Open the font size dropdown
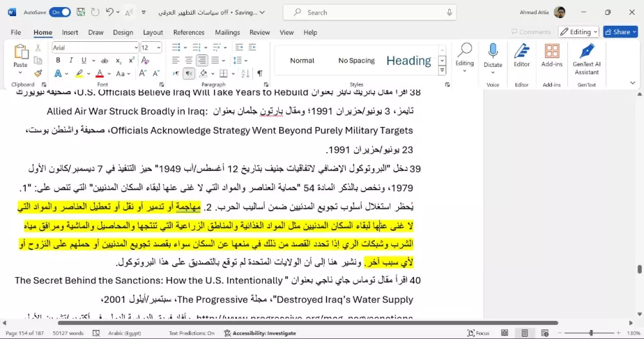 pos(158,48)
